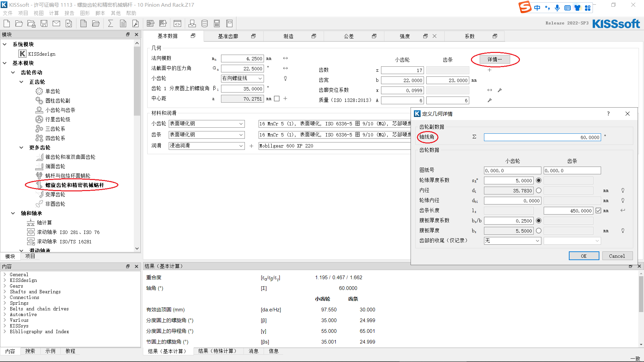Open the calculator toolbar icon
The image size is (644, 362).
pos(217,23)
